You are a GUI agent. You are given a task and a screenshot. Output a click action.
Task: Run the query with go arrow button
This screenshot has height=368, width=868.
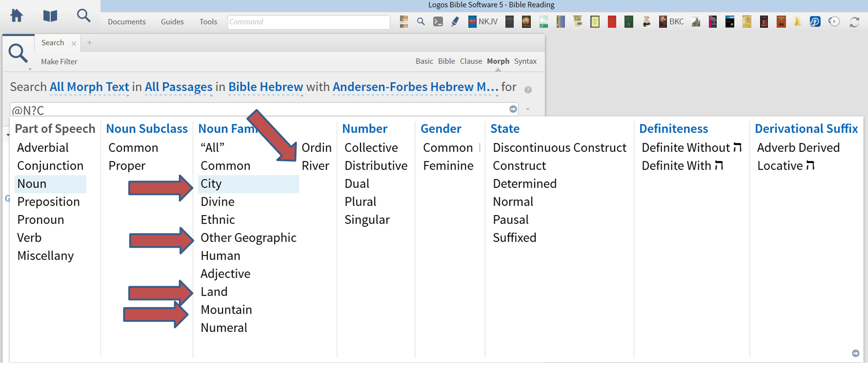[x=513, y=109]
